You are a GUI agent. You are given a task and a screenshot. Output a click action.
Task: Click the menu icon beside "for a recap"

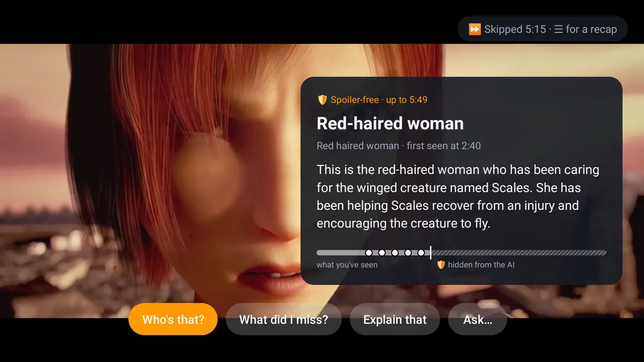click(x=558, y=29)
